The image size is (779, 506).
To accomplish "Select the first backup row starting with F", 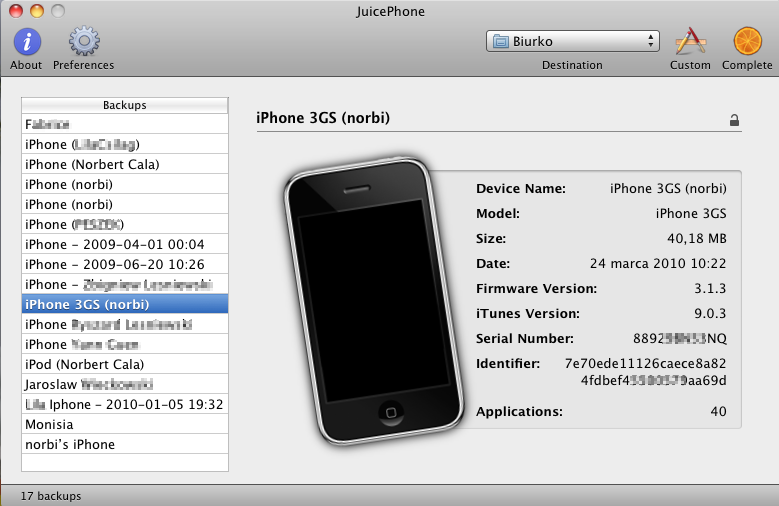I will [125, 124].
